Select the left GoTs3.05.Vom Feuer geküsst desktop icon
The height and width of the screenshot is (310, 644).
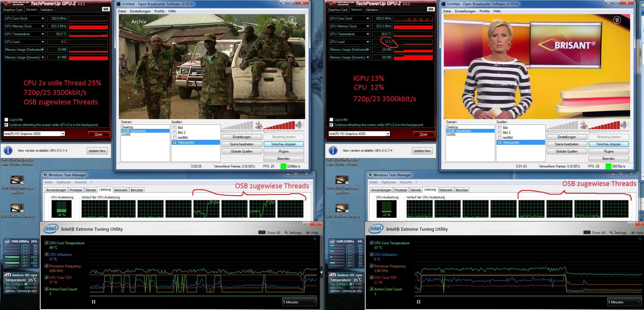click(x=17, y=185)
